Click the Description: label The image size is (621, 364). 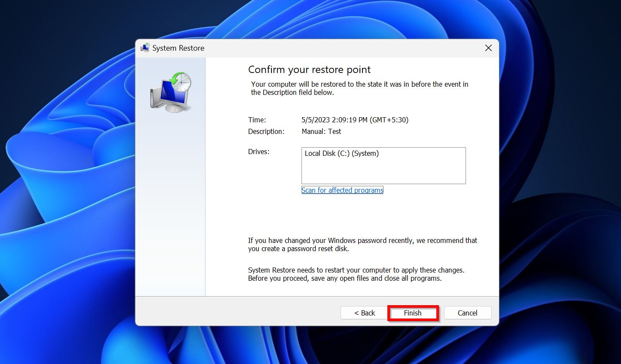click(266, 131)
